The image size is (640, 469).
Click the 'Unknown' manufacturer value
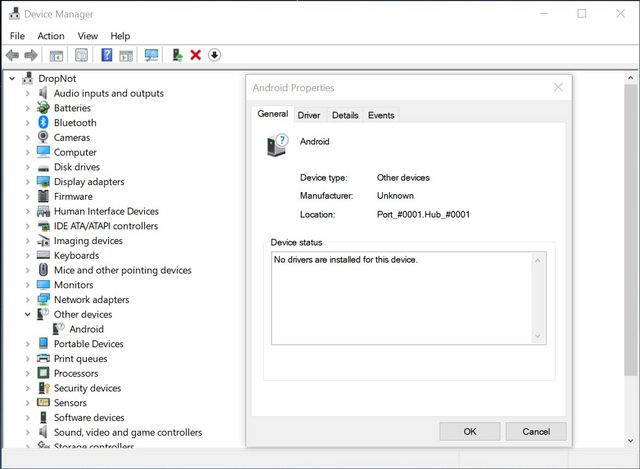pyautogui.click(x=395, y=196)
